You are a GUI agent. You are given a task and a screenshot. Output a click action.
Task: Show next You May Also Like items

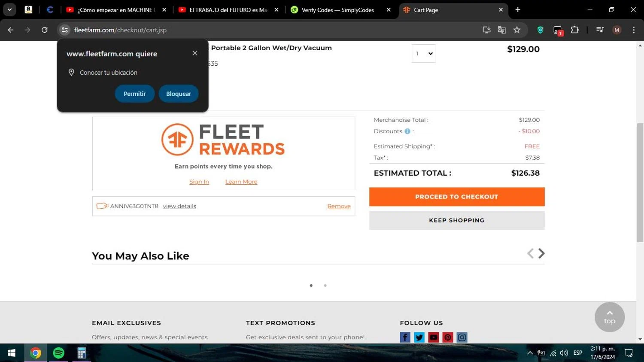point(541,253)
